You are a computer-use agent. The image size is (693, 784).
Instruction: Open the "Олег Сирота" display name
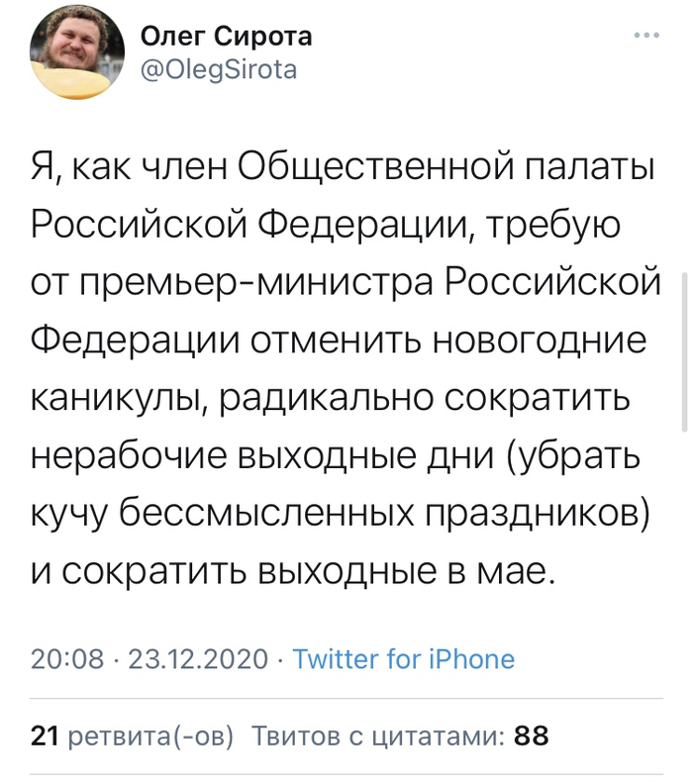[226, 37]
